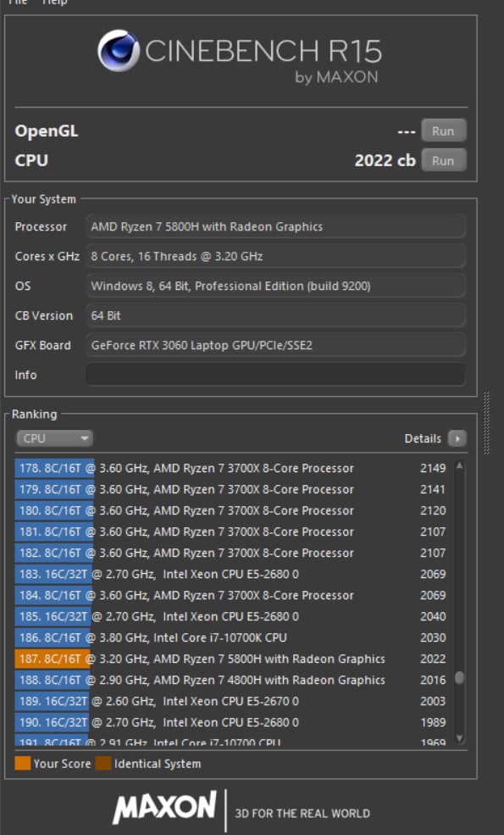The width and height of the screenshot is (504, 835).
Task: Select rank 181 Ryzen 7 3700X entry
Action: pos(230,532)
